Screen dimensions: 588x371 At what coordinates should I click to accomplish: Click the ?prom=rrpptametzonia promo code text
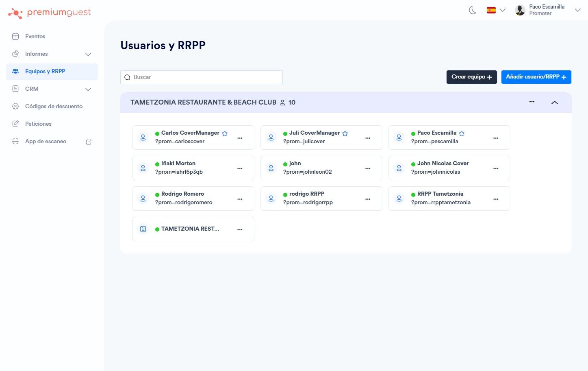coord(441,202)
